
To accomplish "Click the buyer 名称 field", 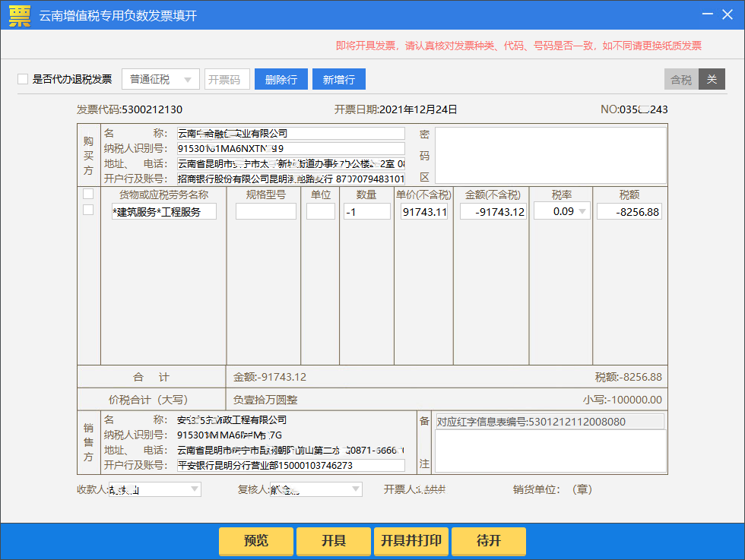I will pos(290,134).
